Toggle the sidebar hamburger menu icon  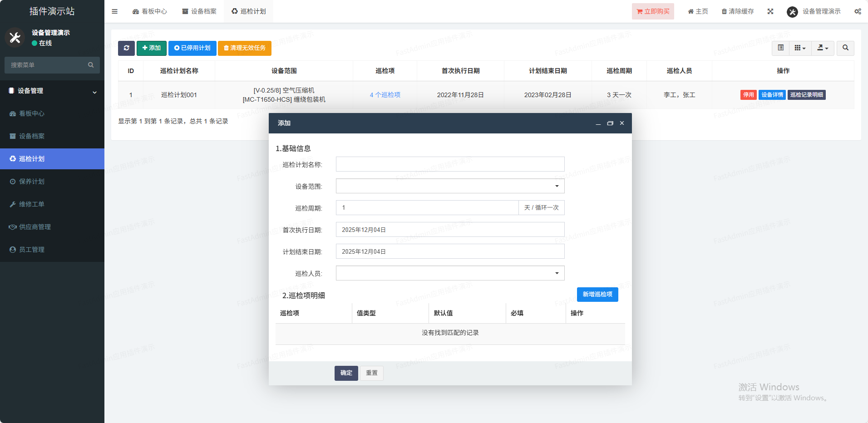(115, 11)
